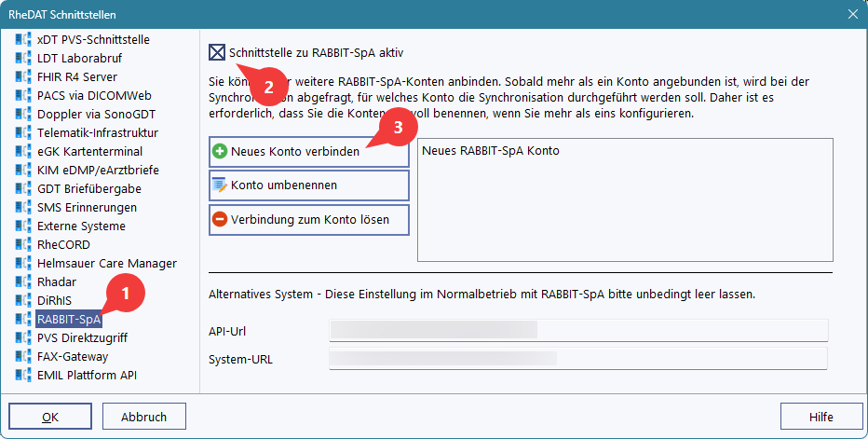Click the icon beside SMS Erinnerungen

23,207
